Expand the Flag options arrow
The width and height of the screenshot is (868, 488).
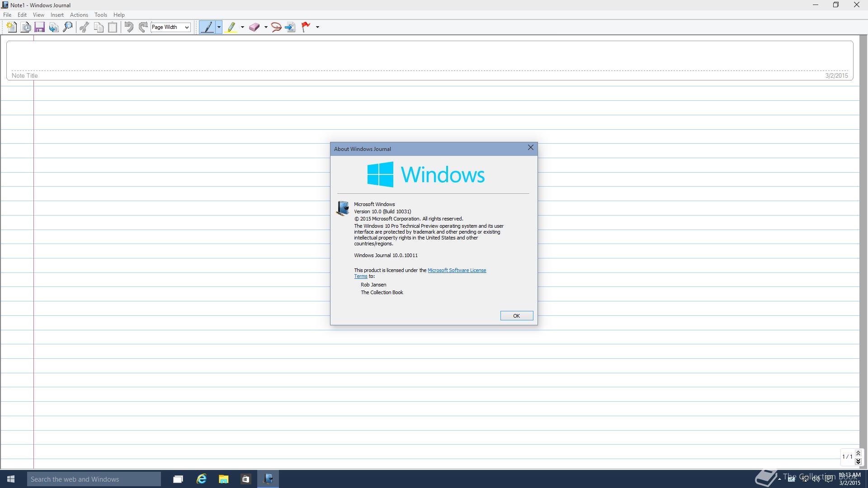[x=317, y=27]
